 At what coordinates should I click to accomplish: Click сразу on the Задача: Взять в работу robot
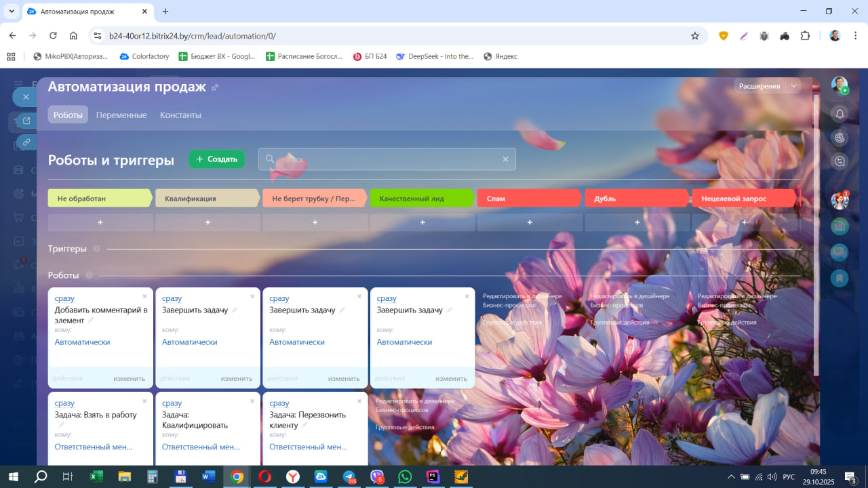click(64, 403)
